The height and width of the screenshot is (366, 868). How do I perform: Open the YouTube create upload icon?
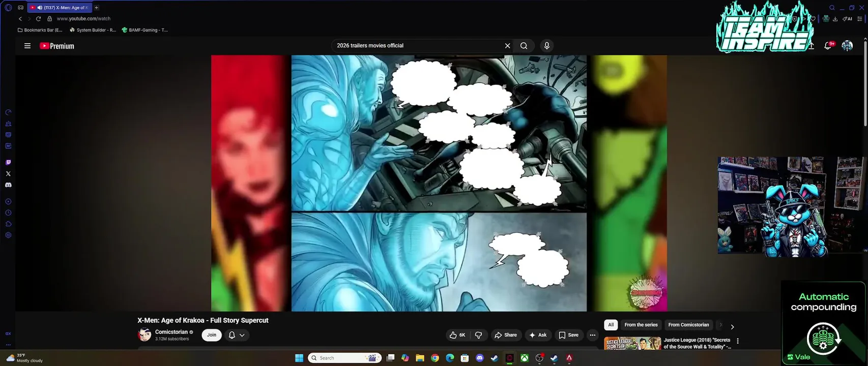pyautogui.click(x=812, y=46)
